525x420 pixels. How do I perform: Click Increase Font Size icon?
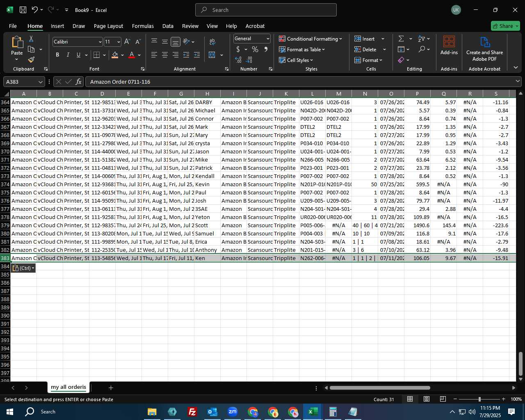(127, 42)
